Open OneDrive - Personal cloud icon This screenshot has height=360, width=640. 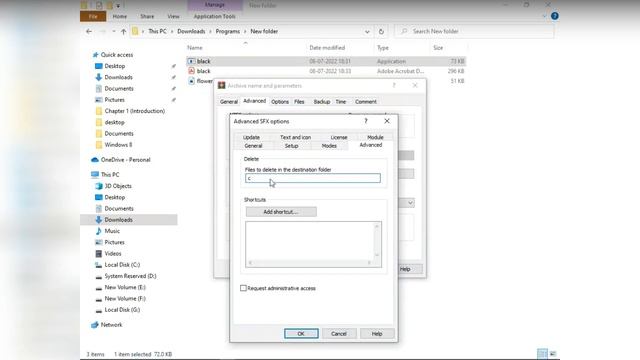click(x=95, y=160)
